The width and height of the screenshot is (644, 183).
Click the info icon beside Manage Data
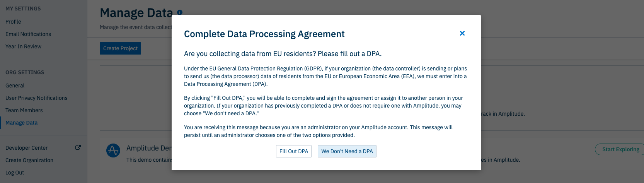coord(180,12)
